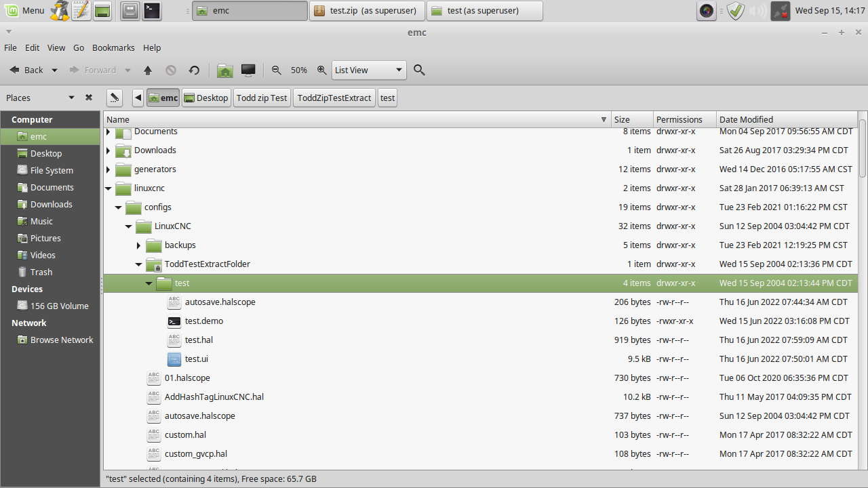This screenshot has width=868, height=488.
Task: Open 156 GB Volume in the sidebar
Action: click(x=51, y=306)
